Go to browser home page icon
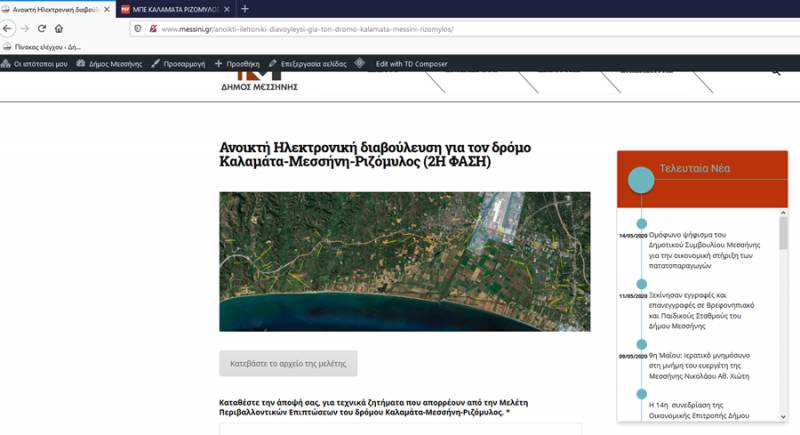800x435 pixels. (x=59, y=29)
